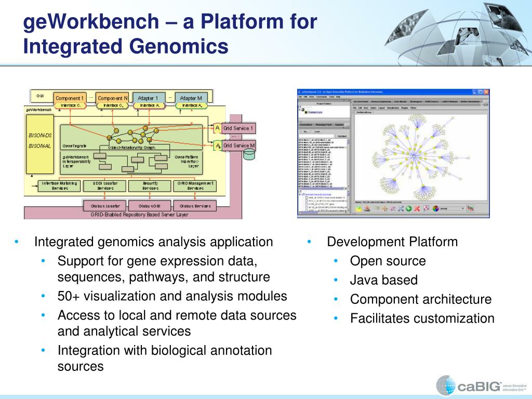532x399 pixels.
Task: Click the GRID Management Services box
Action: pos(195,185)
